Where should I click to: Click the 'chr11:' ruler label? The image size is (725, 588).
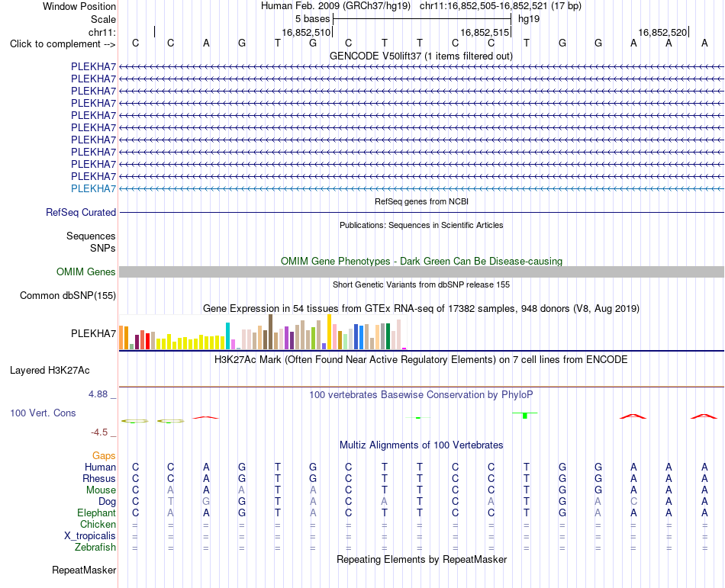tap(102, 32)
